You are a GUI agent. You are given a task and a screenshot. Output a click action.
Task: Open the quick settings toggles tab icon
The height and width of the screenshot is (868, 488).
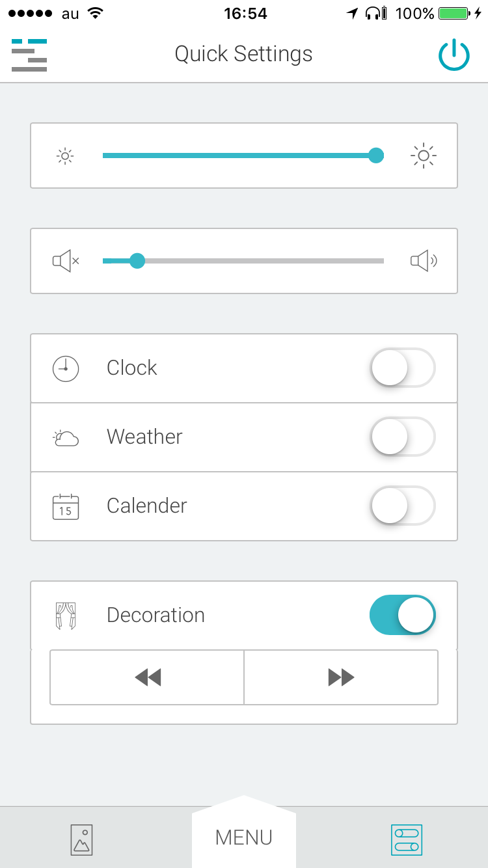pos(407,839)
